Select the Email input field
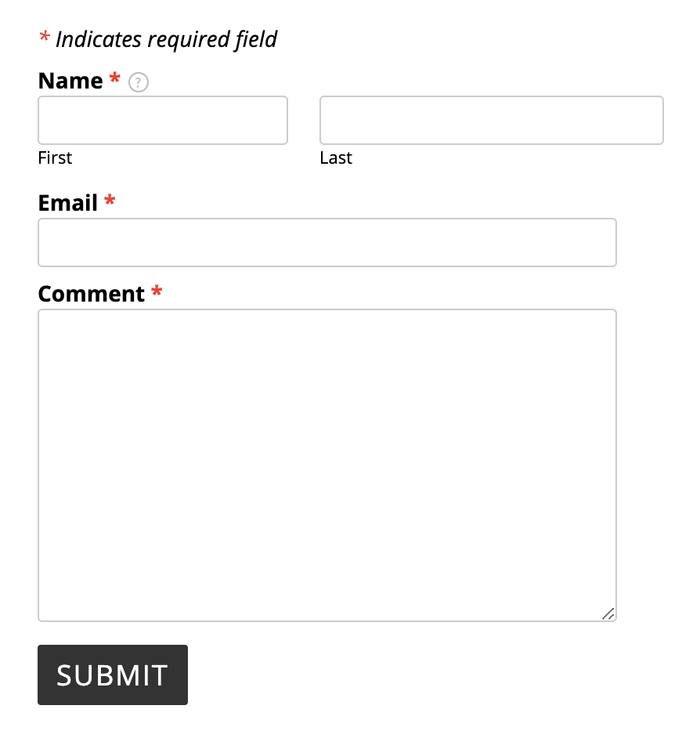Screen dimensions: 700x738 click(x=327, y=242)
